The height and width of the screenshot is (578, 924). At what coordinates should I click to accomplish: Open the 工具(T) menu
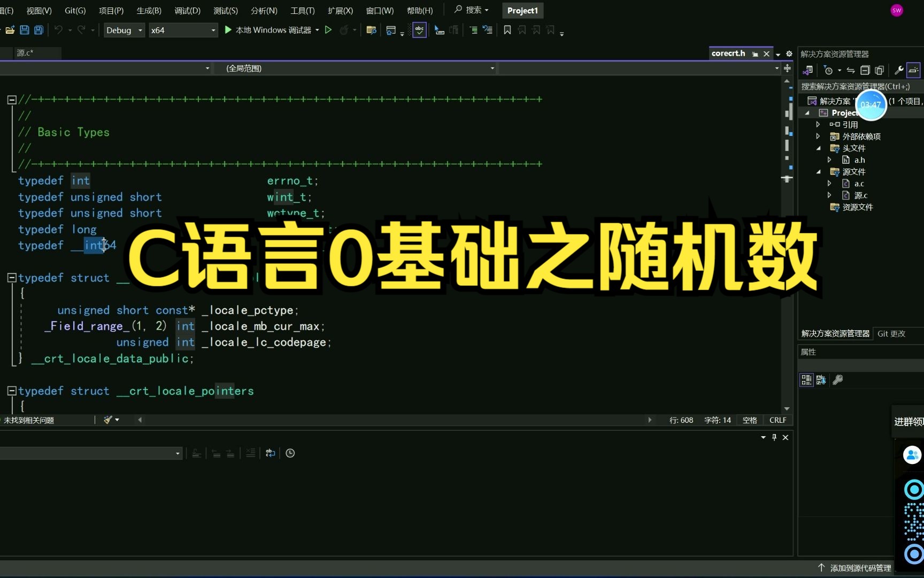coord(302,11)
